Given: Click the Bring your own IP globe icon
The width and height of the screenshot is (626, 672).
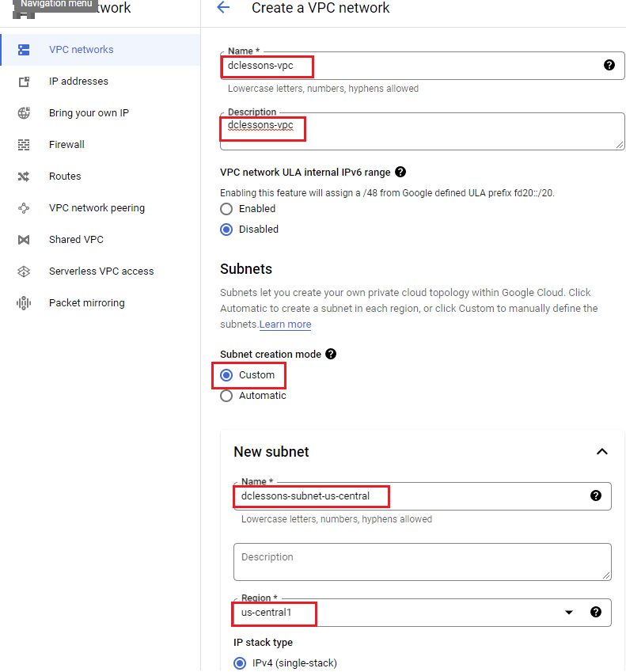Looking at the screenshot, I should click(x=24, y=113).
